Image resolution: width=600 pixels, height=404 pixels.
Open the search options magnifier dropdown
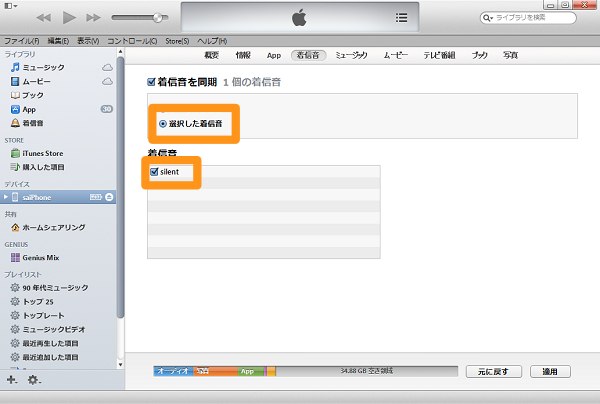[488, 18]
